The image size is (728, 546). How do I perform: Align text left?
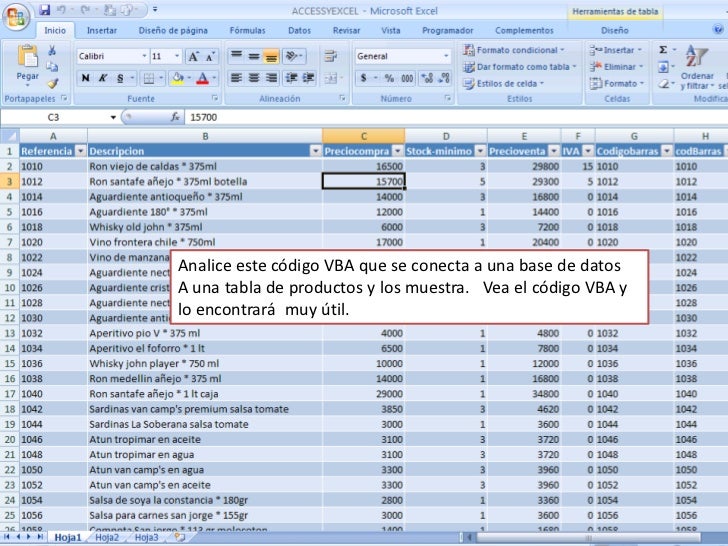[x=236, y=78]
